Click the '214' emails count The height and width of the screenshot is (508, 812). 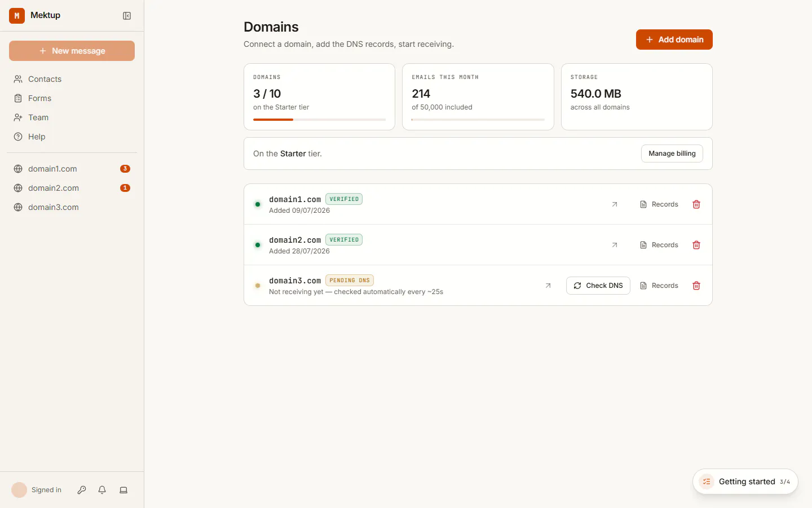pos(421,94)
